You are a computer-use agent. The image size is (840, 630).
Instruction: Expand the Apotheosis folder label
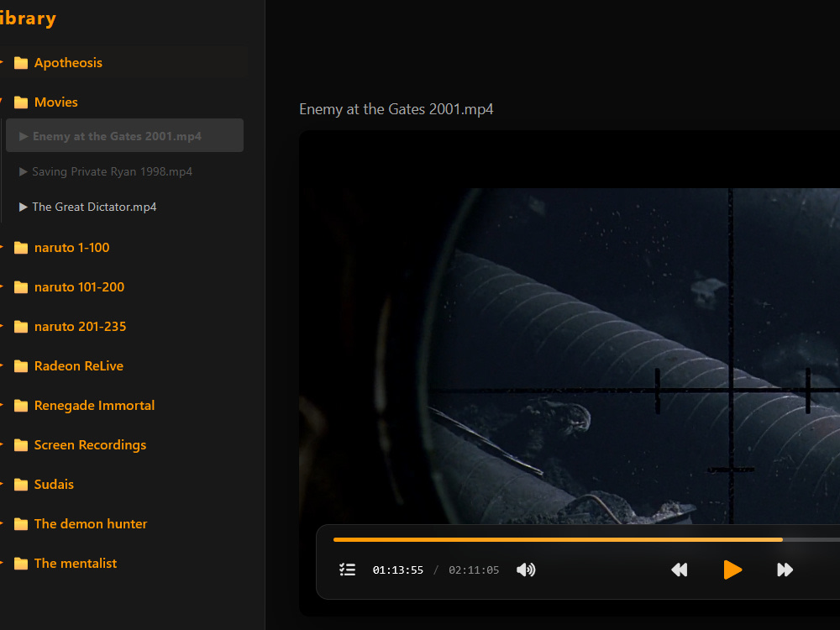[x=68, y=63]
